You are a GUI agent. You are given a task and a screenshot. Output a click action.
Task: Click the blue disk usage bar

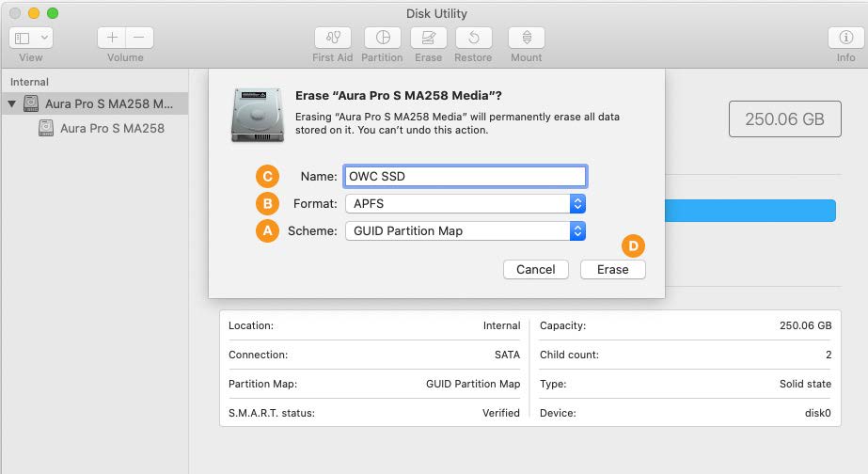click(x=750, y=211)
